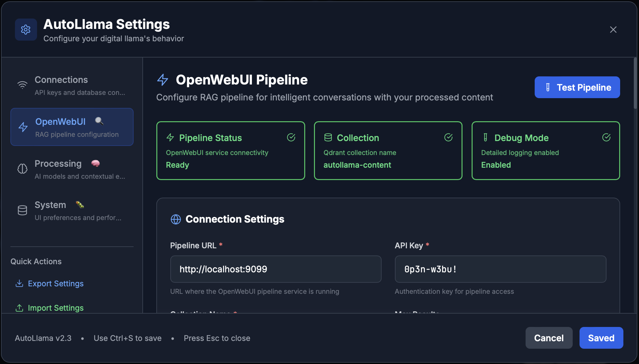Open the Connections settings tab
639x364 pixels.
coord(72,85)
